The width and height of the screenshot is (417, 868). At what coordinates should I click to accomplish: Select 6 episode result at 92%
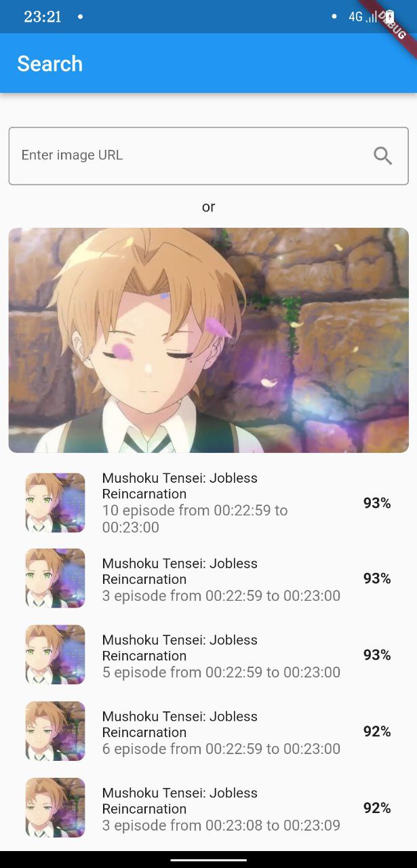(208, 732)
